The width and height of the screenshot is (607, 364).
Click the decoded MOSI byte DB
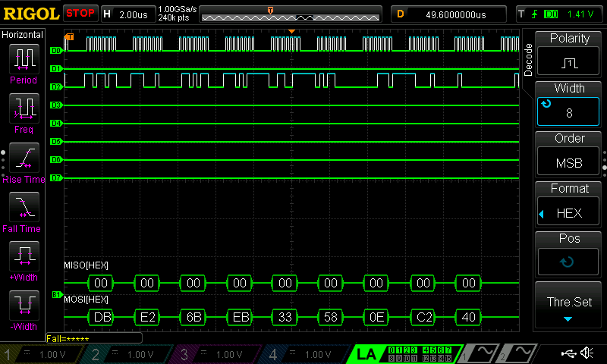click(102, 316)
